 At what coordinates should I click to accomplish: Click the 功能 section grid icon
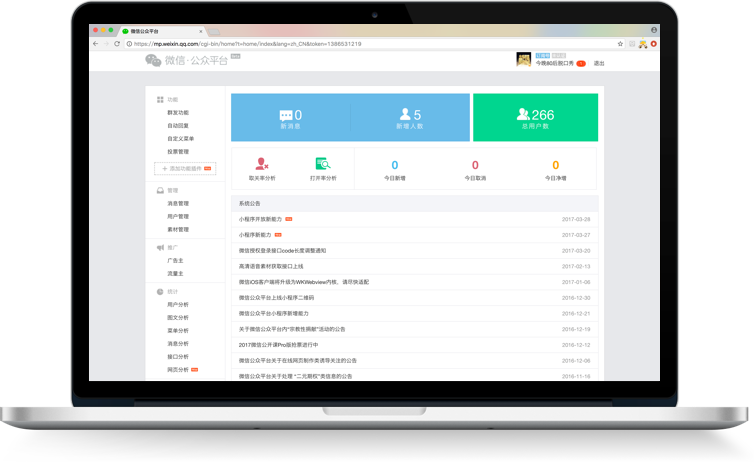160,100
